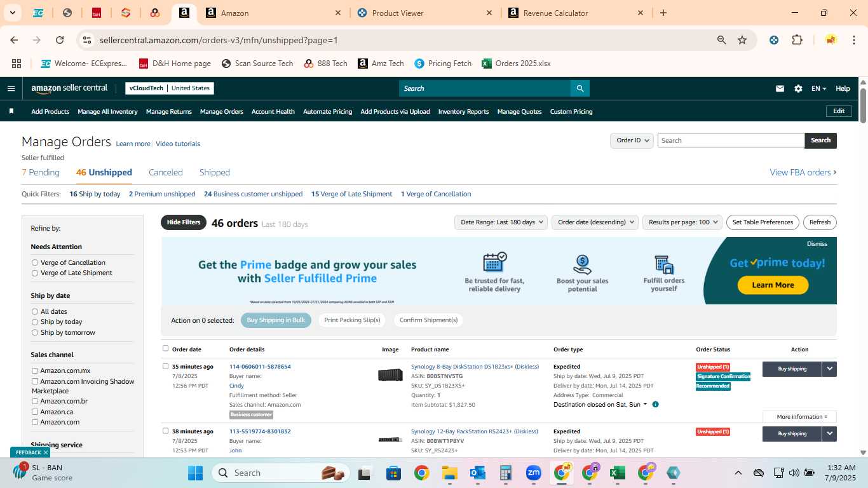
Task: Open the Chrome apps grid icon
Action: (17, 64)
